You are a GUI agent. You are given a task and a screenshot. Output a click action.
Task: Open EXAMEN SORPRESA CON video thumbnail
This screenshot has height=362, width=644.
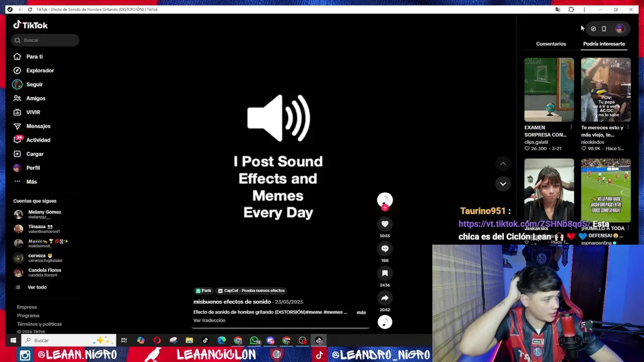click(x=549, y=89)
